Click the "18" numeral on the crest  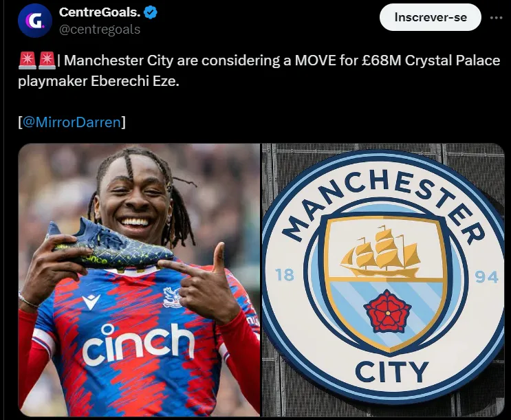[x=285, y=275]
